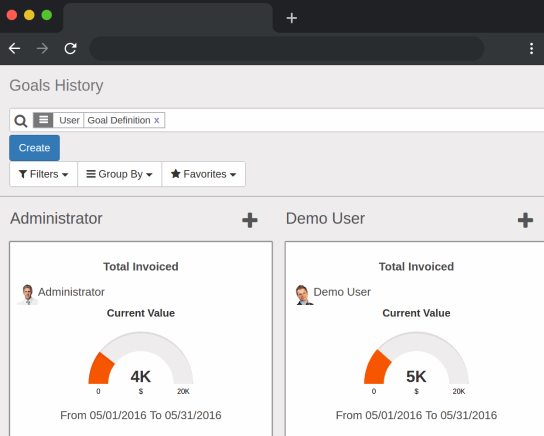Remove the Goal Definition grouping facet

point(156,120)
